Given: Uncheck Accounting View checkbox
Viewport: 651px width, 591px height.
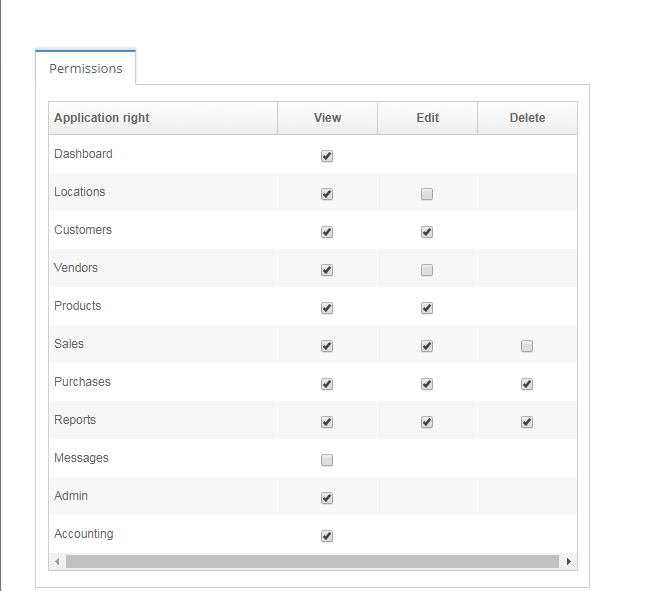Looking at the screenshot, I should [x=327, y=536].
